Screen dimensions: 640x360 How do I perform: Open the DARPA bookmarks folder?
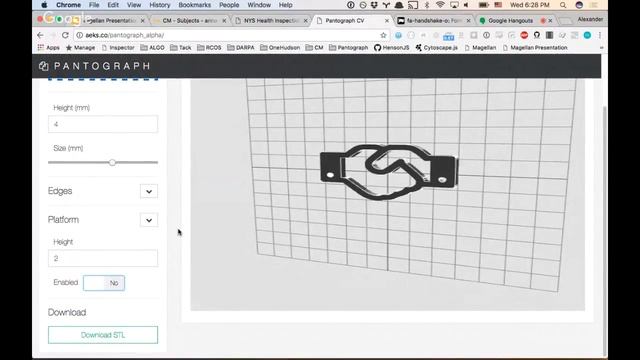[241, 48]
